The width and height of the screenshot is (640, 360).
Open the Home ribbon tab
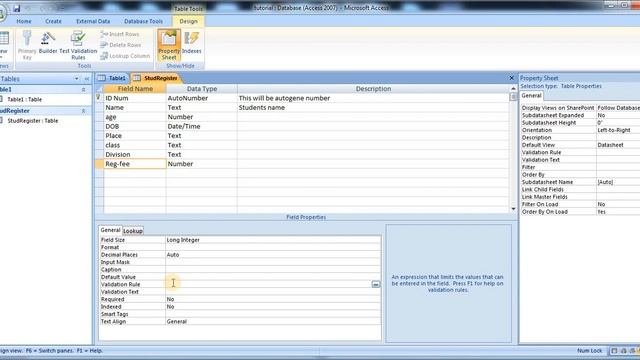[x=24, y=21]
